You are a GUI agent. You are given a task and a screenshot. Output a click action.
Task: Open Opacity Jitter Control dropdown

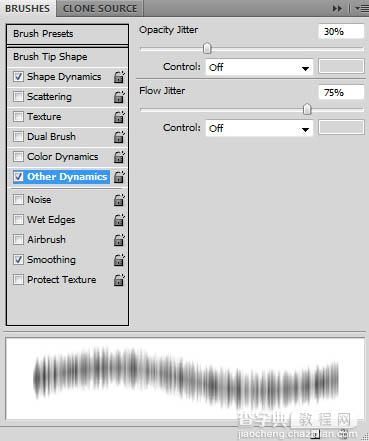point(259,67)
